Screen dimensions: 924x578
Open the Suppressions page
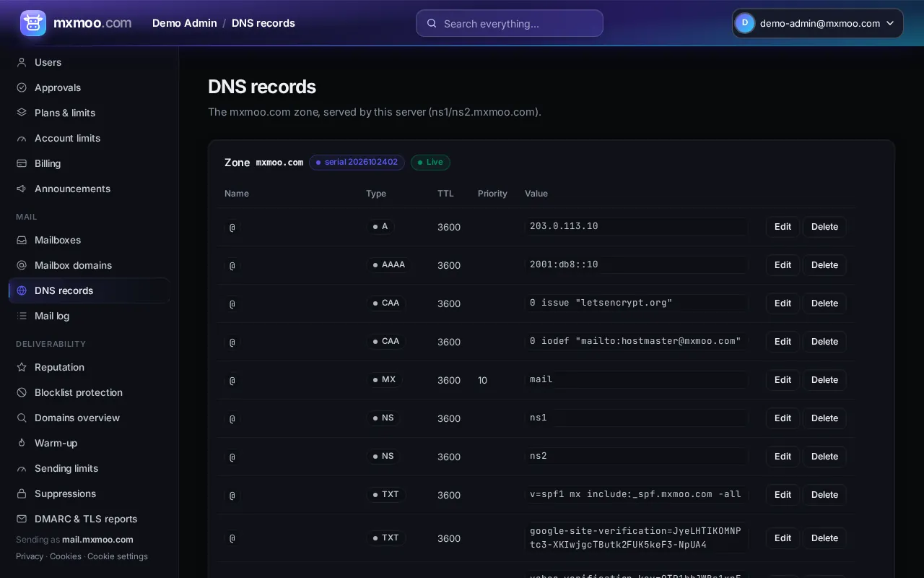pyautogui.click(x=90, y=493)
